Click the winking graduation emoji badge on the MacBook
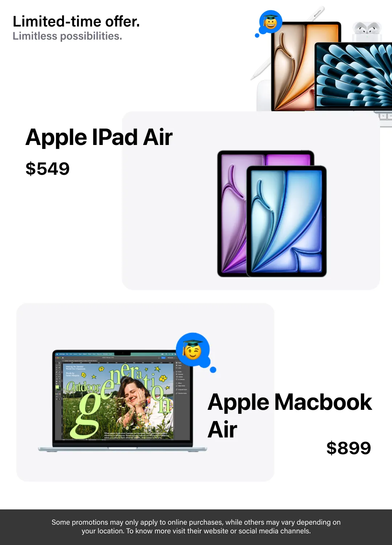Screen dimensions: 392x545 click(193, 350)
